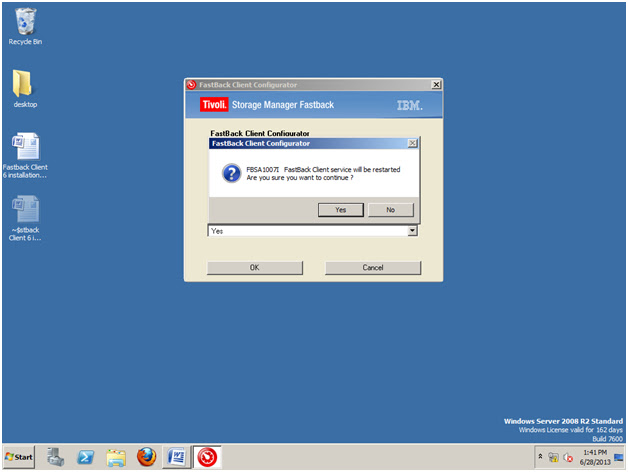The width and height of the screenshot is (628, 472).
Task: Decline the restart with No button
Action: tap(390, 210)
